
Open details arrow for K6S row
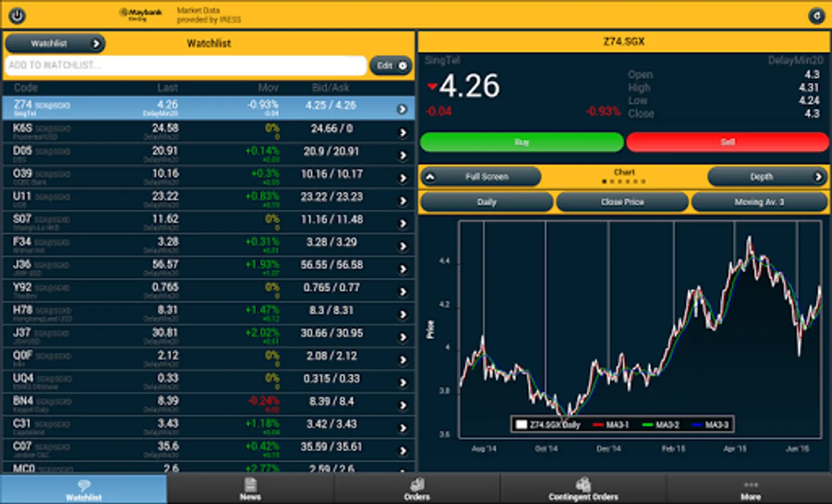(402, 133)
